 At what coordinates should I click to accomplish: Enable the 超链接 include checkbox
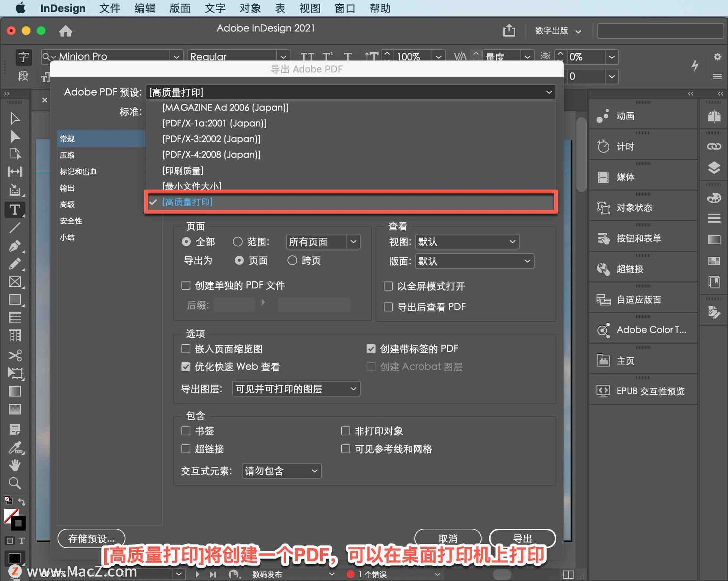186,449
